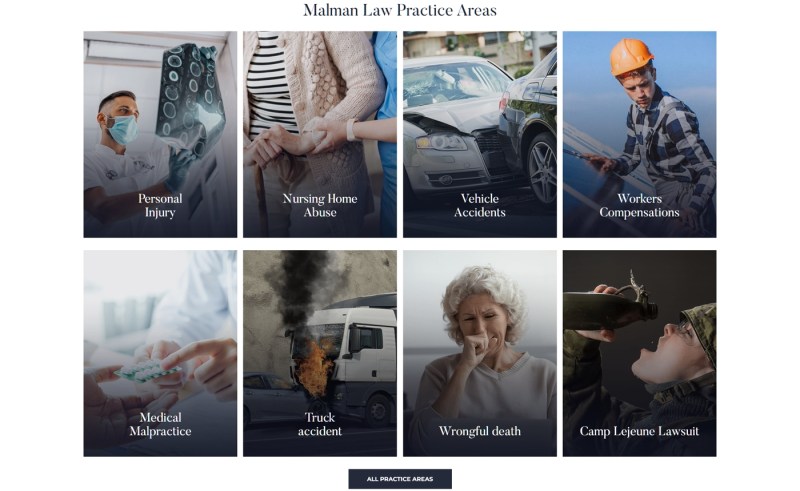The image size is (800, 491).
Task: Click the 'Nursing Home Abuse' caption text
Action: (x=320, y=205)
